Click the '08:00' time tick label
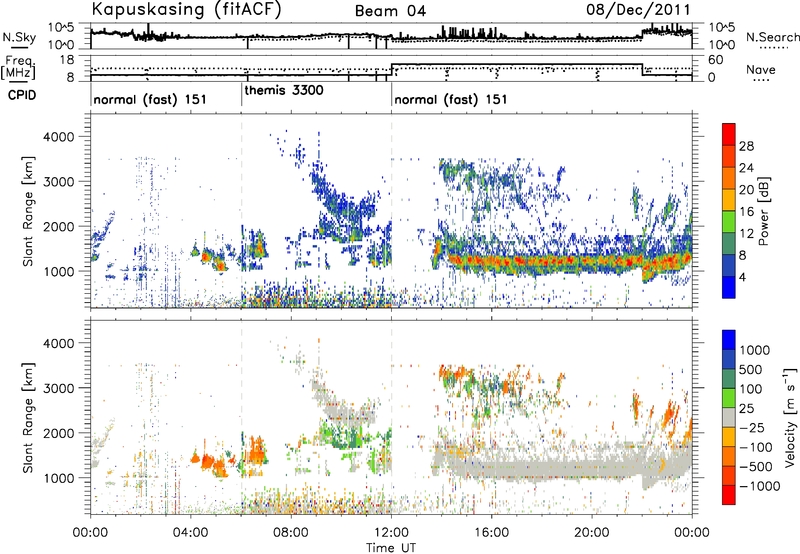Screen dimensions: 800x554 pos(291,533)
